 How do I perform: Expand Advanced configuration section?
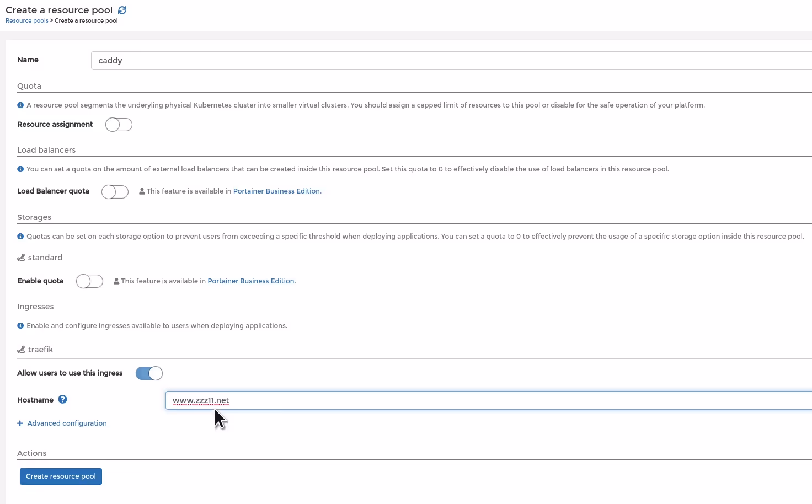coord(67,423)
